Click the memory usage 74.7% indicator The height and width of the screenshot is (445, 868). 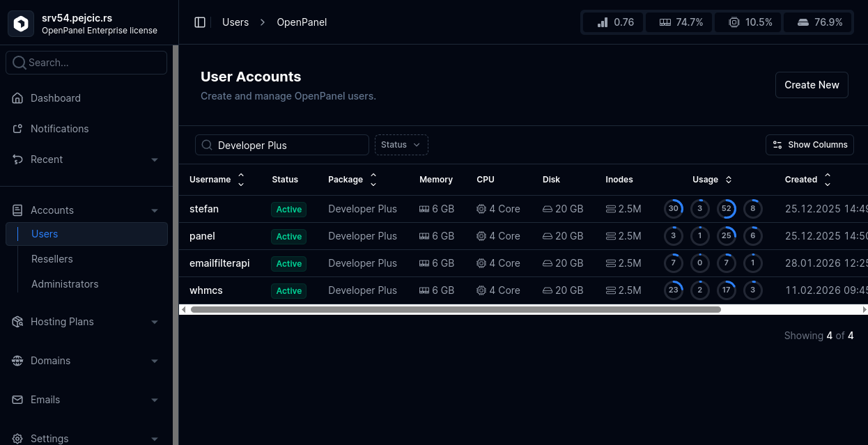point(679,22)
